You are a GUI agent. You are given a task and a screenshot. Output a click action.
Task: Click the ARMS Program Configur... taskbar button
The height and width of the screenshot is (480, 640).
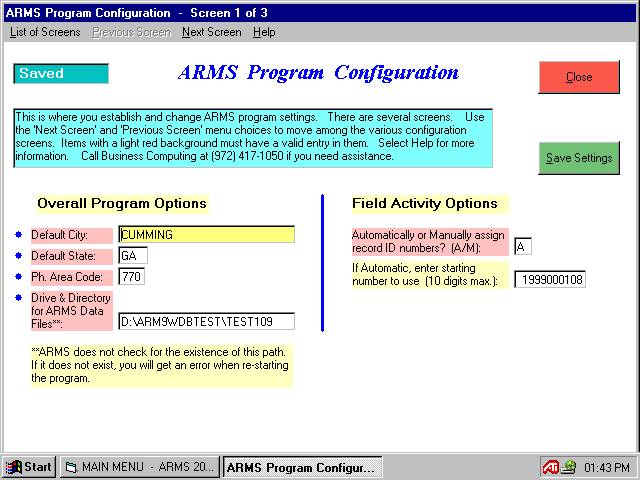(302, 467)
